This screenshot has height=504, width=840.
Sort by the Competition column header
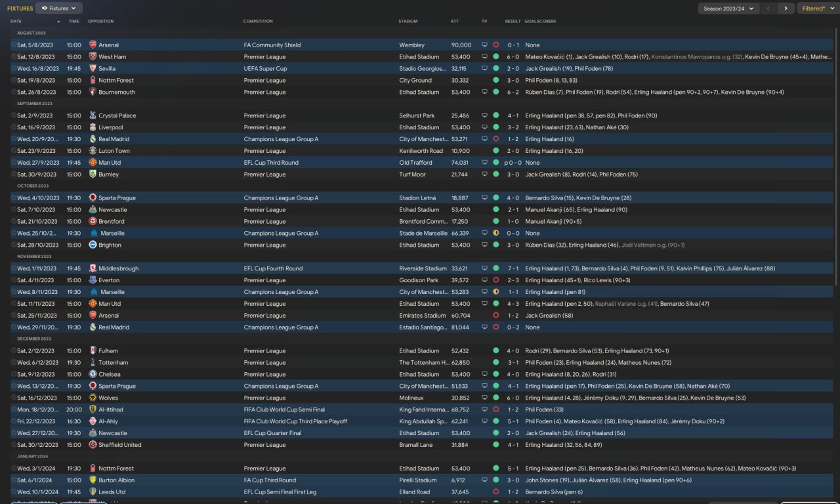pyautogui.click(x=258, y=21)
